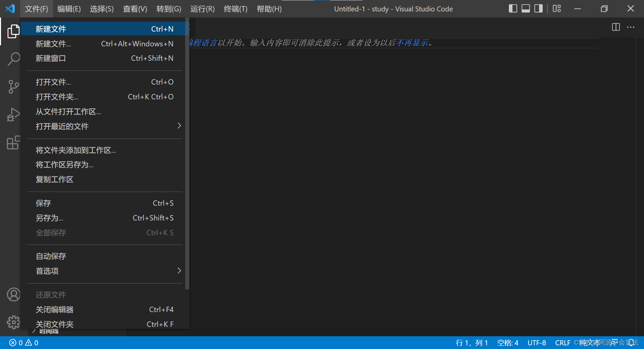Toggle the bottom panel layout icon

click(526, 8)
